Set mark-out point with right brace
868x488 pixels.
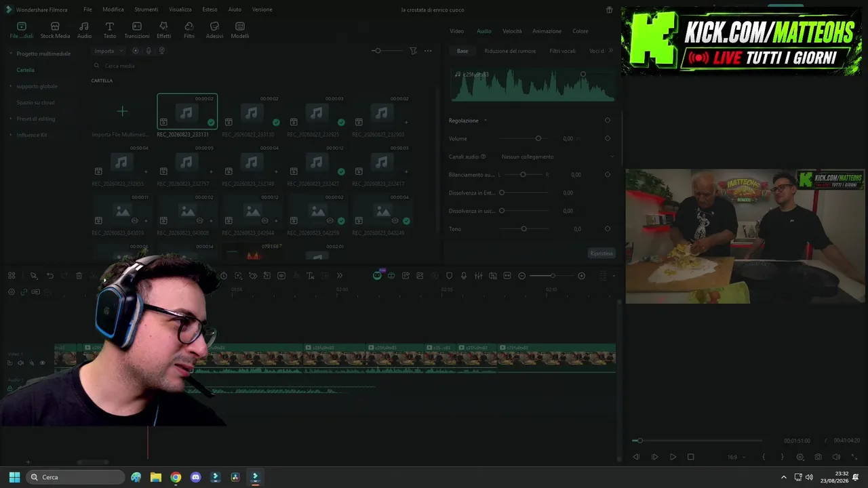pos(782,457)
